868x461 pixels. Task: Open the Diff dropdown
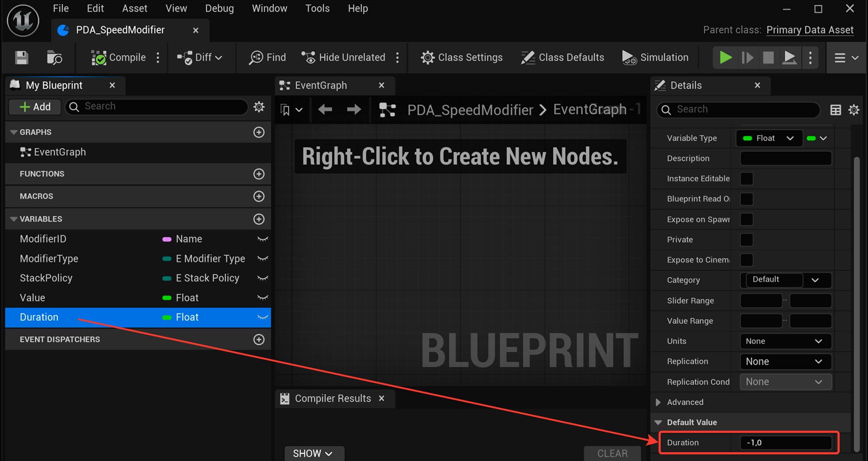200,57
